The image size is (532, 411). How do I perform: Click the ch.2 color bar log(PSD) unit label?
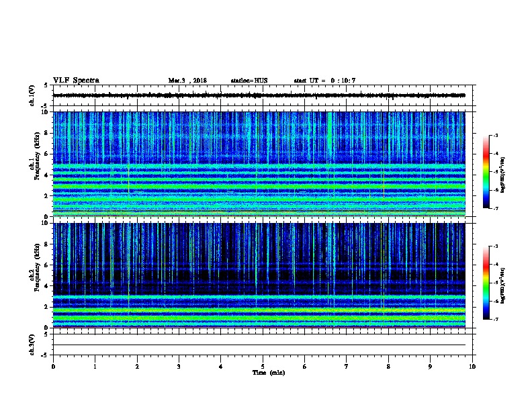click(x=503, y=286)
